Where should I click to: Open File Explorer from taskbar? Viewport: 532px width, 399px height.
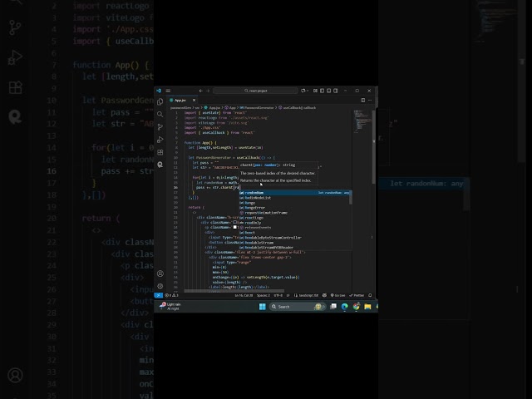pos(367,307)
